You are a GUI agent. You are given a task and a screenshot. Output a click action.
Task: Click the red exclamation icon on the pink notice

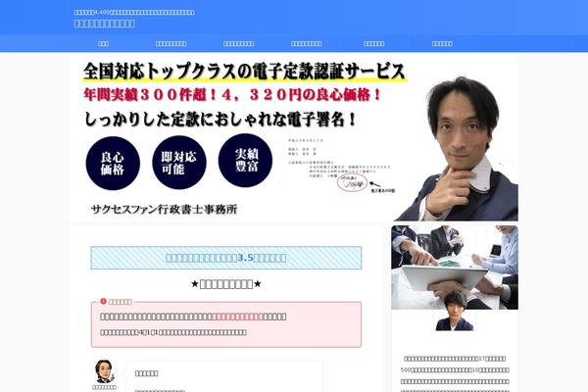click(x=104, y=301)
